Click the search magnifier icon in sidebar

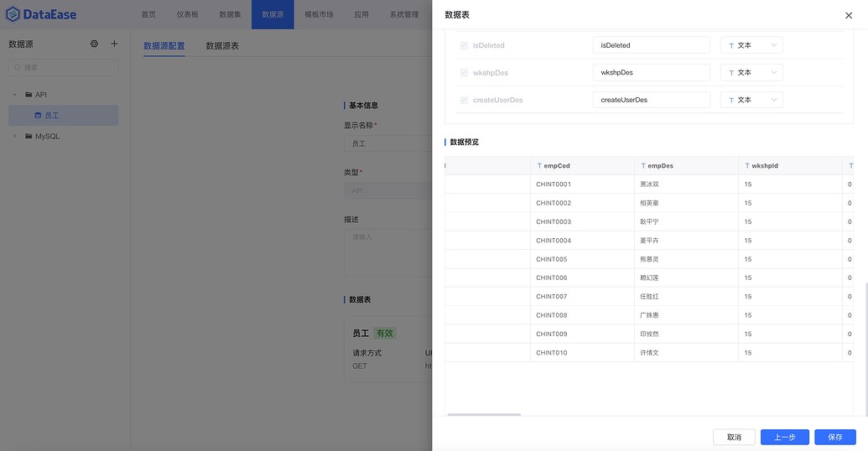[x=18, y=68]
